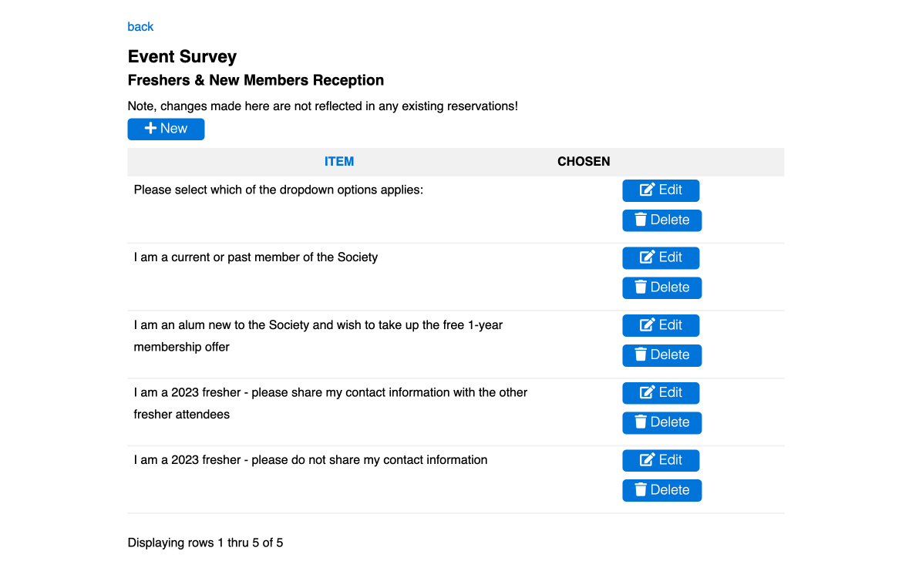Click the 'share my contact information' item text

[x=331, y=403]
